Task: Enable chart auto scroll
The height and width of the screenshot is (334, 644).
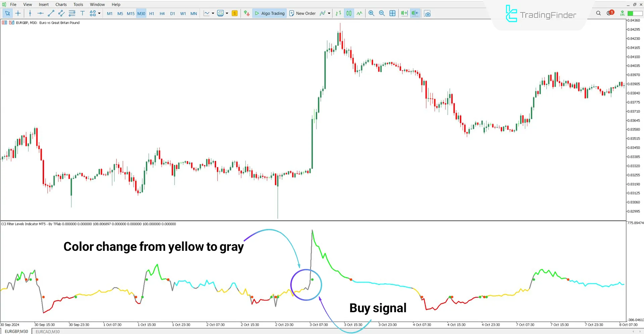Action: pos(404,13)
